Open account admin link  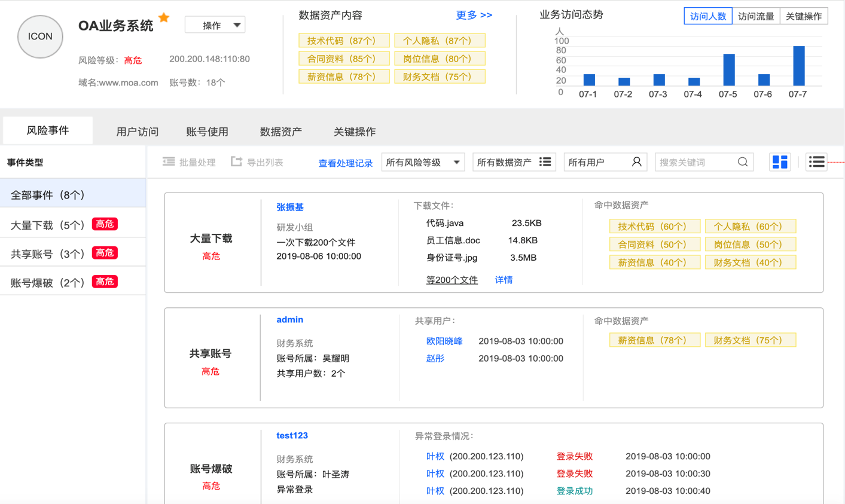[x=290, y=320]
